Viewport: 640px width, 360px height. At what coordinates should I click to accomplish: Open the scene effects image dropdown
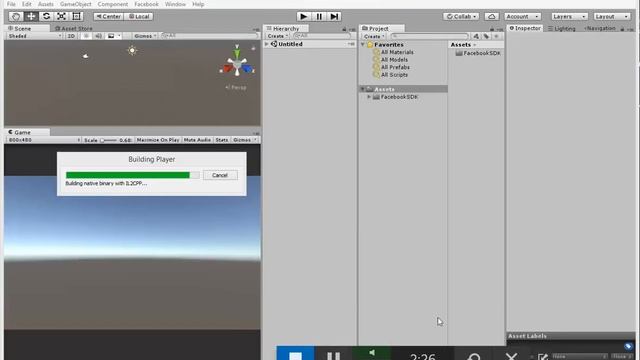coord(114,36)
